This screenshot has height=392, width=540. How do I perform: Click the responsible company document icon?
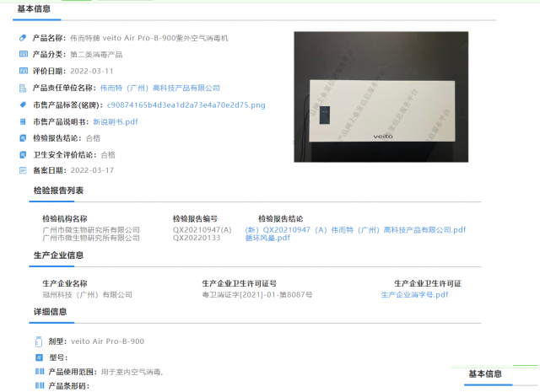coord(24,88)
